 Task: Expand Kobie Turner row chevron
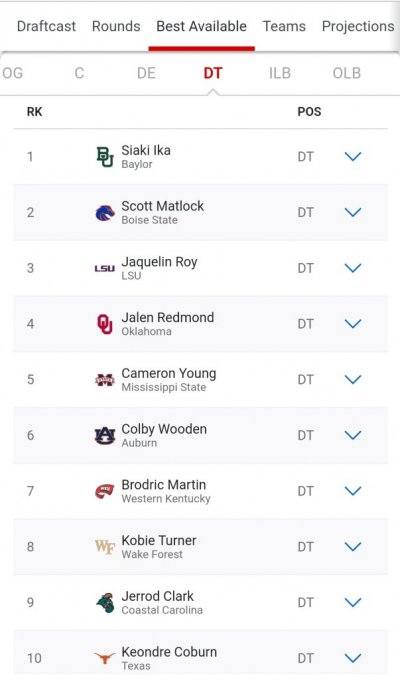(353, 546)
